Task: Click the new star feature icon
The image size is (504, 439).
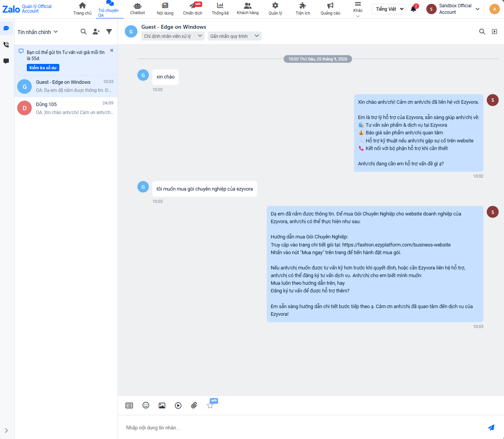Action: (210, 405)
